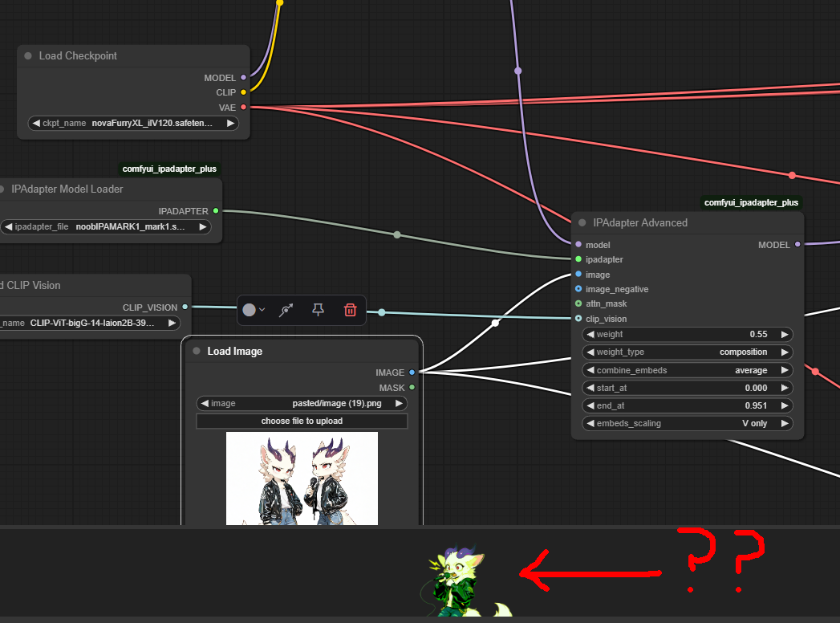Click next arrow on embeds_scaling
This screenshot has height=623, width=840.
(x=785, y=423)
